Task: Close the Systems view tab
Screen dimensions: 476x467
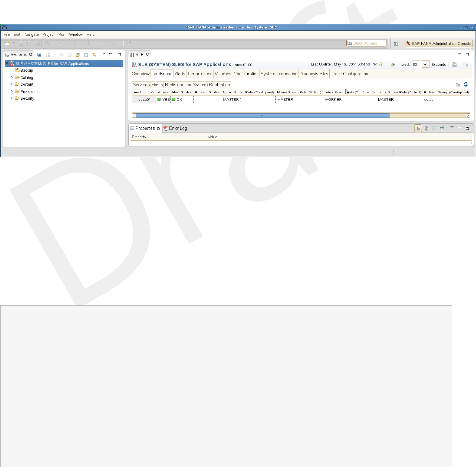Action: [x=30, y=55]
